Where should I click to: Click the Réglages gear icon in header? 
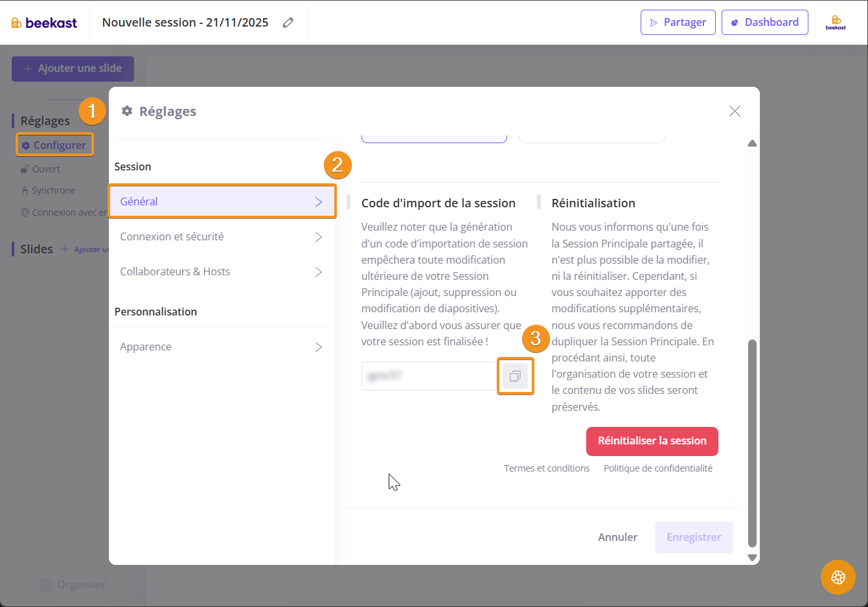[127, 111]
